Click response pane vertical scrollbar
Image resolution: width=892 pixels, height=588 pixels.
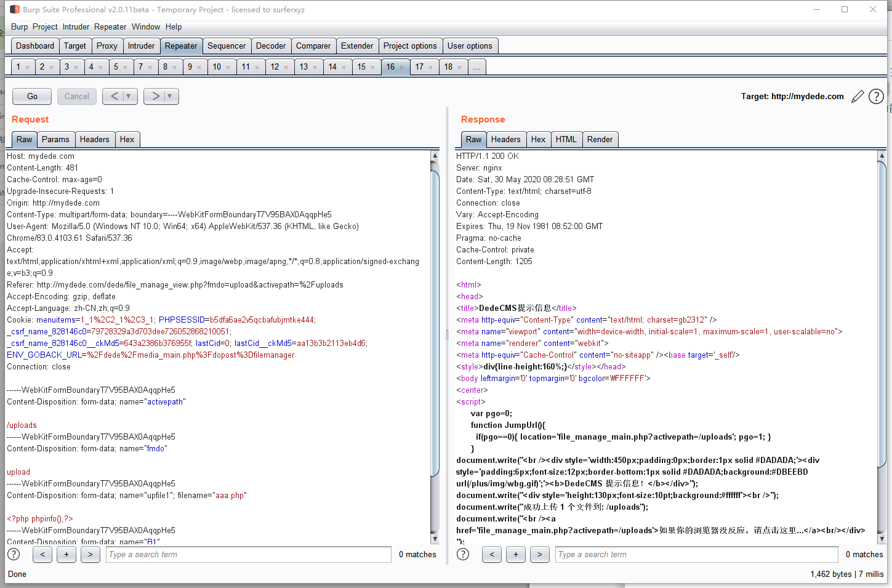pyautogui.click(x=882, y=347)
